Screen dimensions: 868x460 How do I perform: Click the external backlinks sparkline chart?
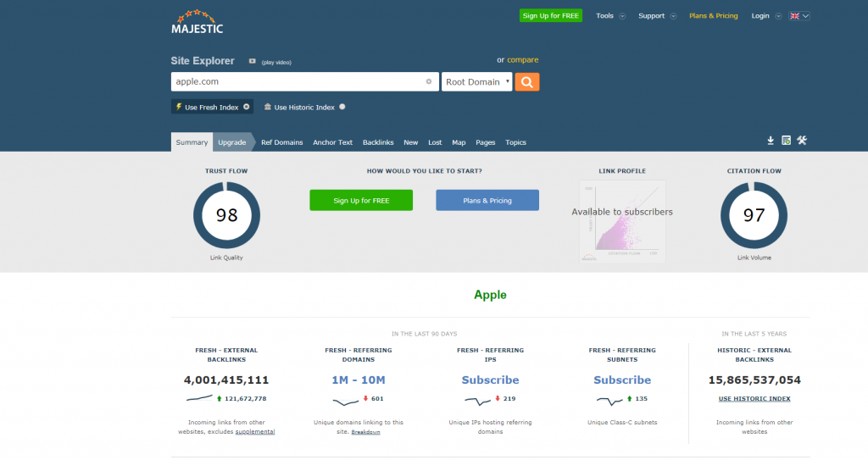point(199,398)
